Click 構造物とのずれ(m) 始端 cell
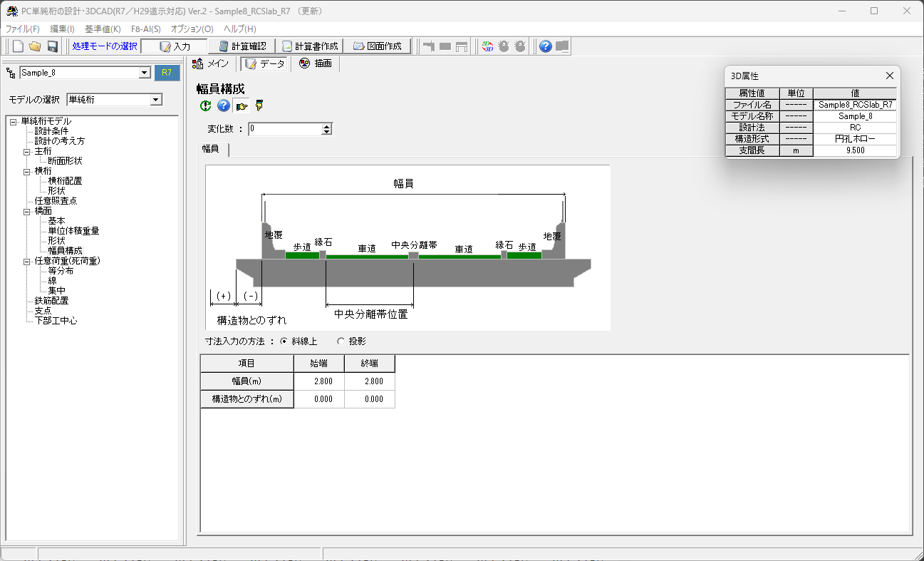This screenshot has width=924, height=561. pos(318,399)
